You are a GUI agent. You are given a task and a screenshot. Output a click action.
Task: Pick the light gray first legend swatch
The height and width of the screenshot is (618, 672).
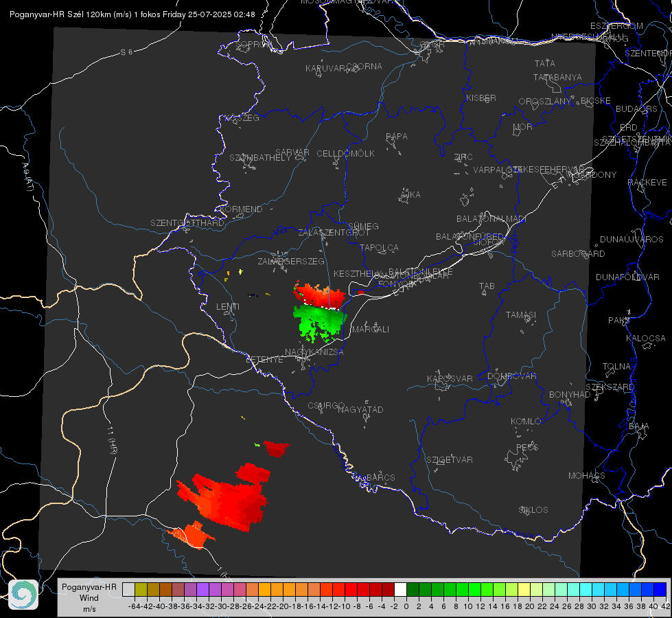tap(128, 589)
